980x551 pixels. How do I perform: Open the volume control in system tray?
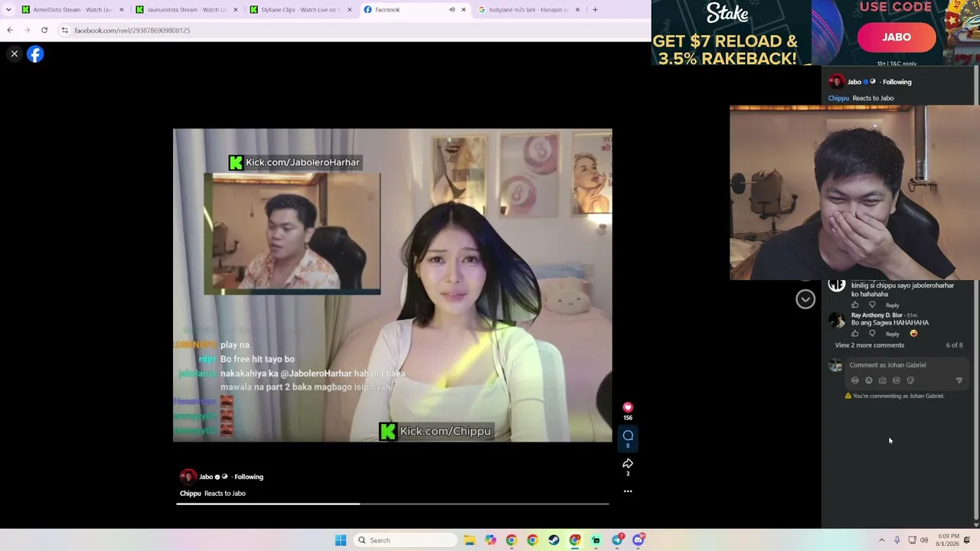[x=924, y=540]
